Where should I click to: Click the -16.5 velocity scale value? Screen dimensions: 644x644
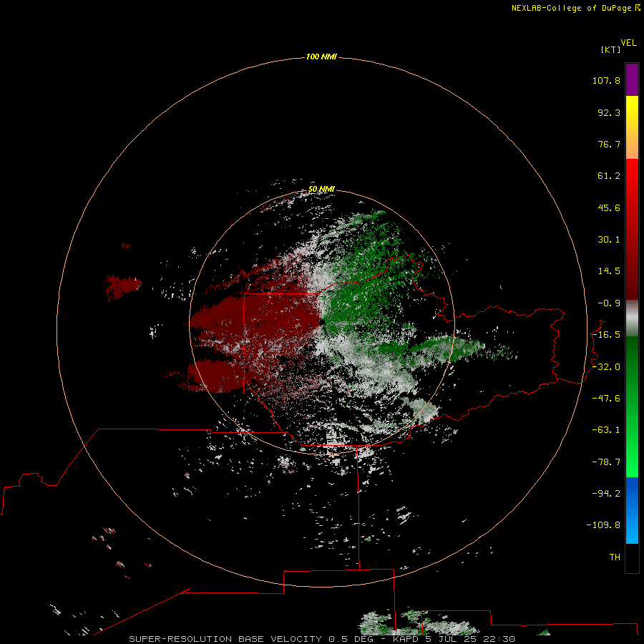[606, 335]
